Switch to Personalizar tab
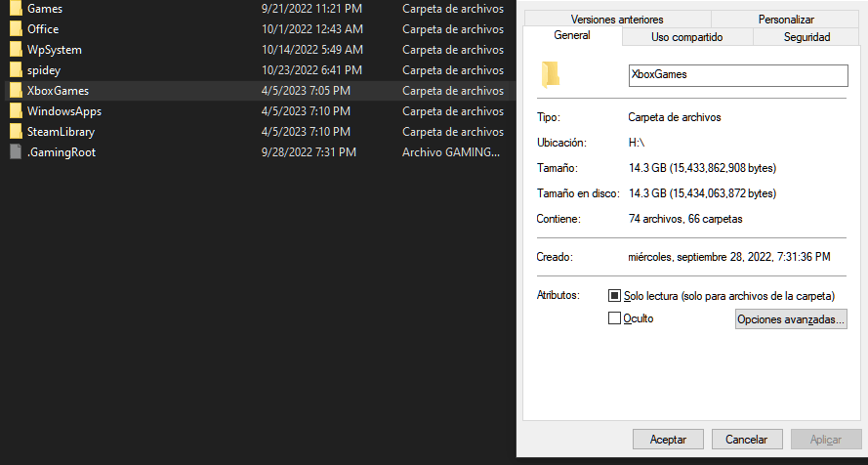The width and height of the screenshot is (868, 465). pyautogui.click(x=786, y=20)
